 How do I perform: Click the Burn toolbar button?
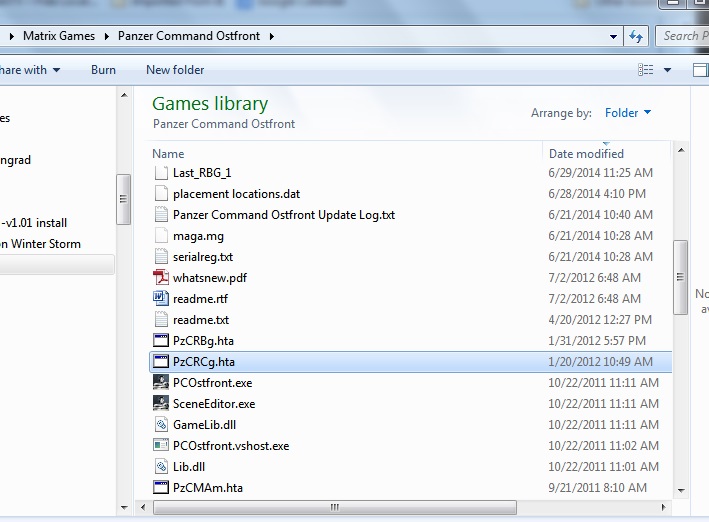(104, 70)
